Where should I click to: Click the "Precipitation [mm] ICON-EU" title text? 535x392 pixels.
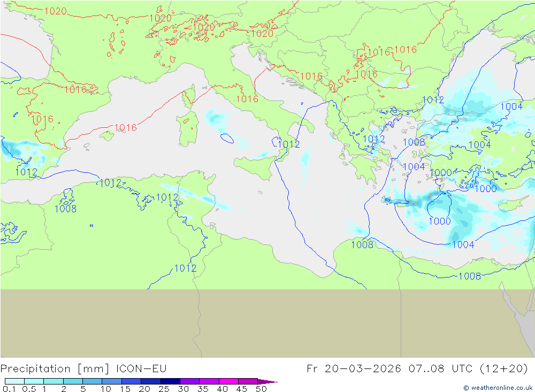[x=83, y=369]
